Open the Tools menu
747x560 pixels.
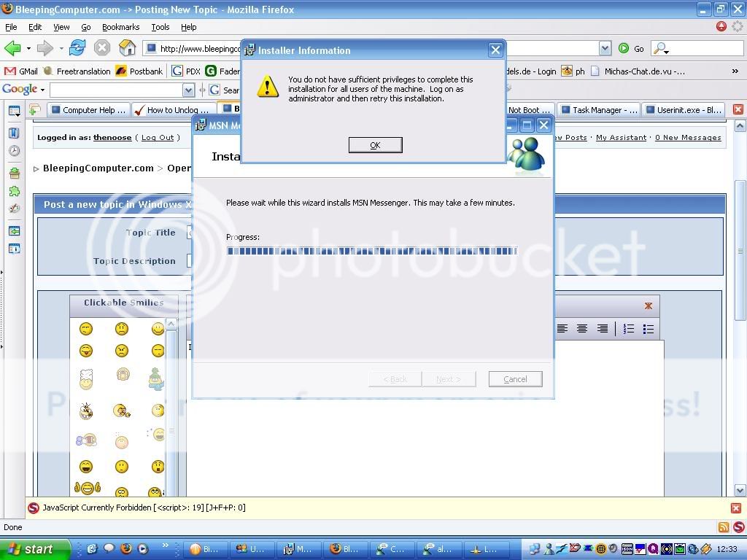point(160,27)
